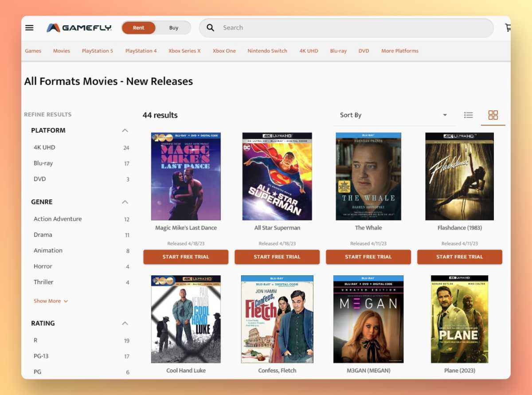The width and height of the screenshot is (532, 395).
Task: Open the Sort By dropdown
Action: coord(394,115)
